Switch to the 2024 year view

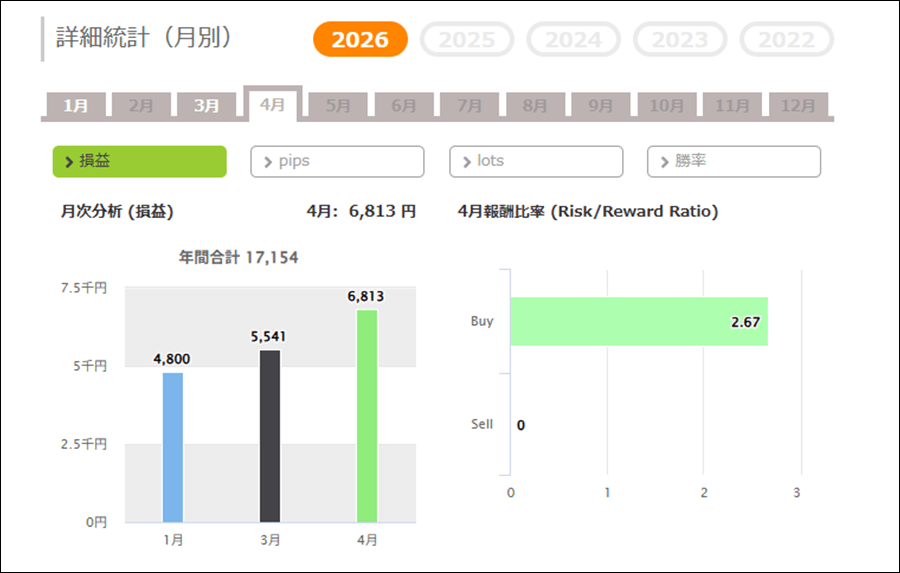574,40
